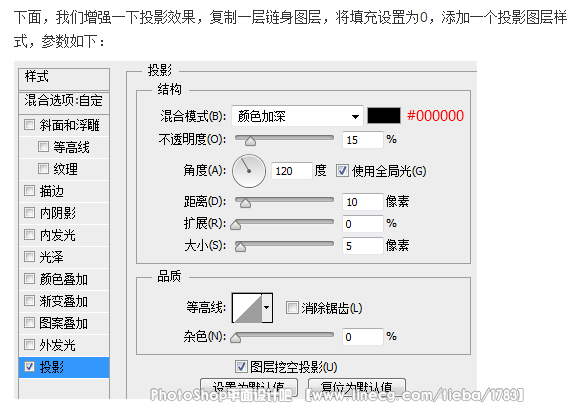
Task: Select 样式 at top of list
Action: (x=64, y=78)
